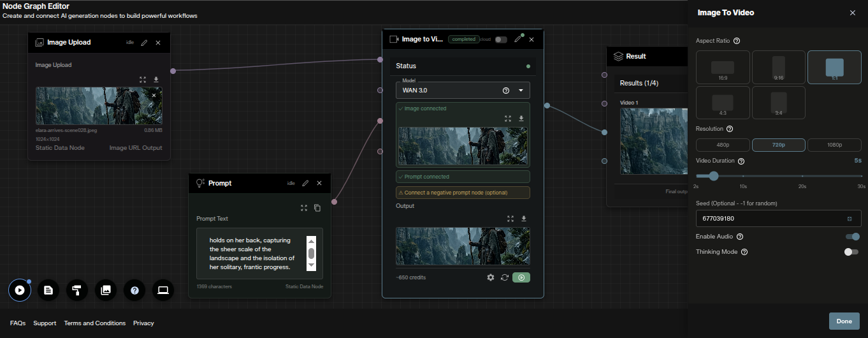Randomize the seed with the dice icon
Viewport: 868px width, 338px height.
[850, 219]
